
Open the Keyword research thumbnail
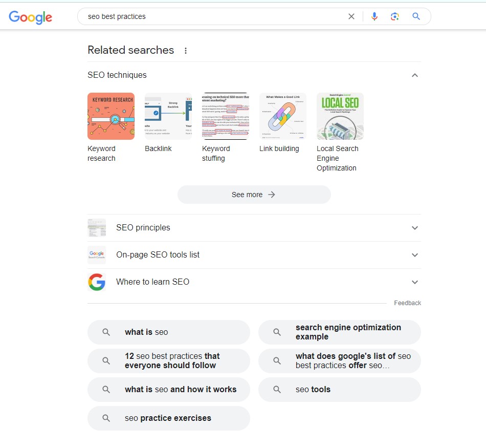(111, 116)
